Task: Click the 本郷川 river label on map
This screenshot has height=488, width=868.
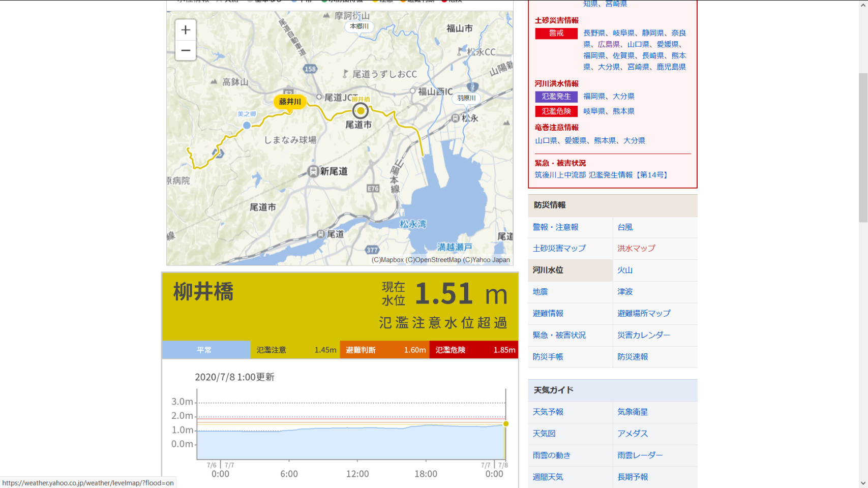Action: point(359,26)
